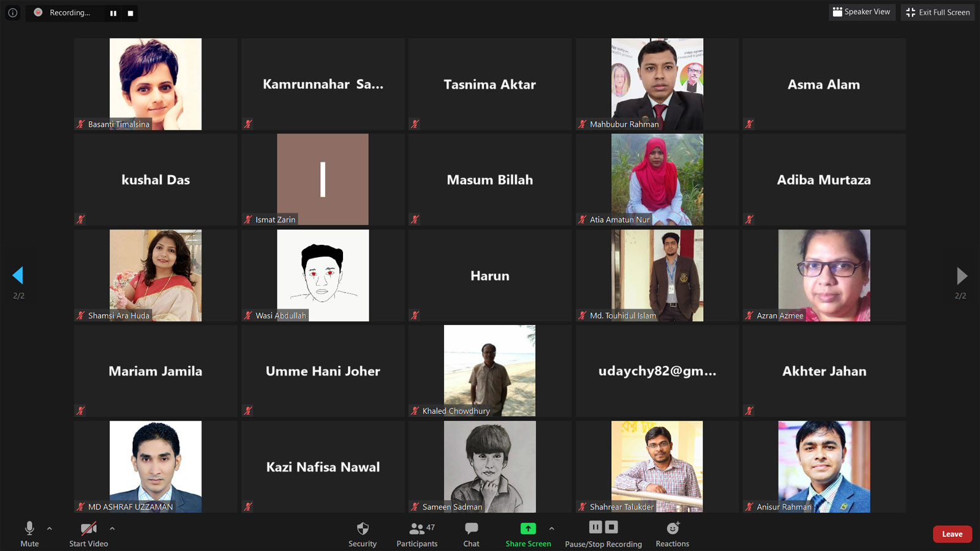The height and width of the screenshot is (551, 980).
Task: Leave the meeting
Action: 952,534
